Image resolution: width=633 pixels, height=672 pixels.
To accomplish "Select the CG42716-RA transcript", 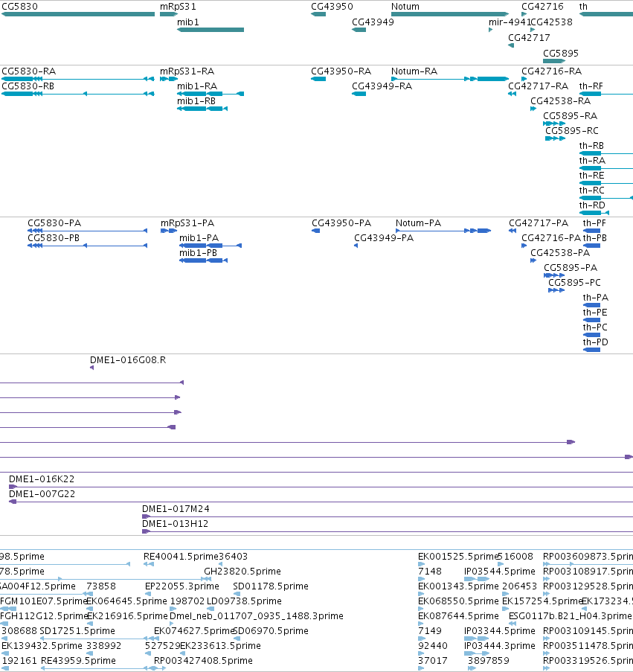I will click(524, 79).
